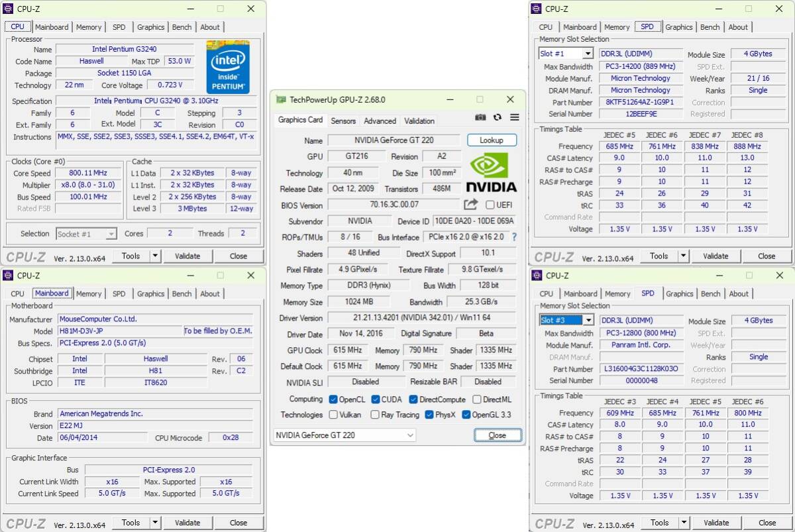Click the Bus Interface question mark icon

513,237
